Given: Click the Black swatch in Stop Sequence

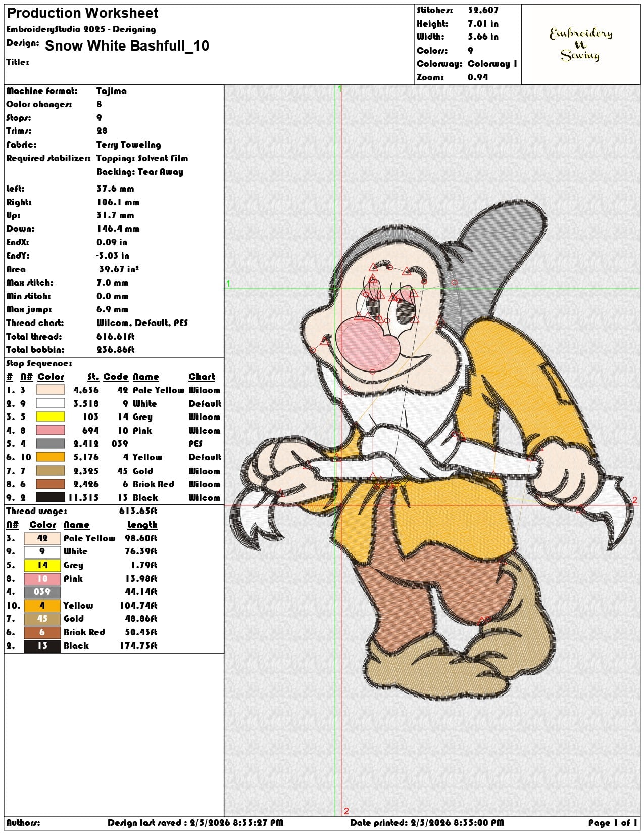Looking at the screenshot, I should click(51, 497).
